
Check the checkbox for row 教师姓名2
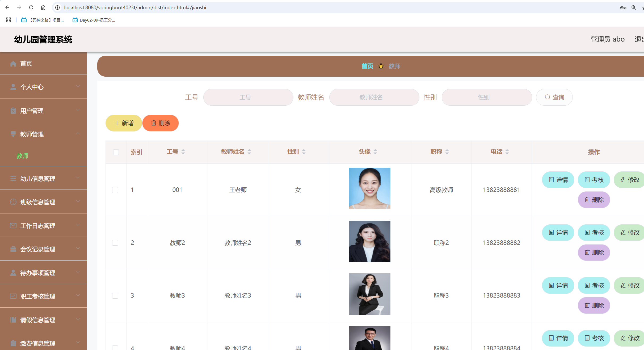(115, 243)
